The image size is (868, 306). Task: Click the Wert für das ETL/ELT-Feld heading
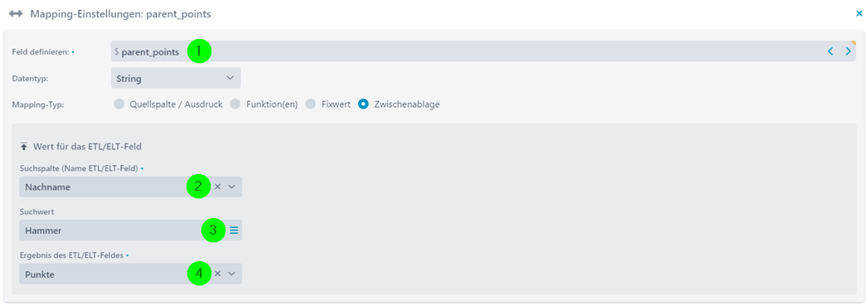click(x=89, y=147)
